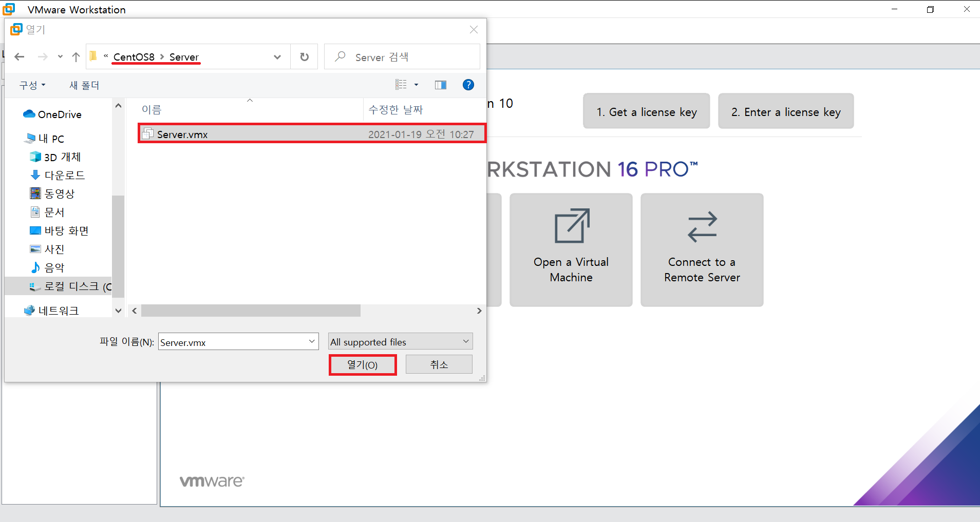980x522 pixels.
Task: Refresh the Server folder view
Action: coord(305,57)
